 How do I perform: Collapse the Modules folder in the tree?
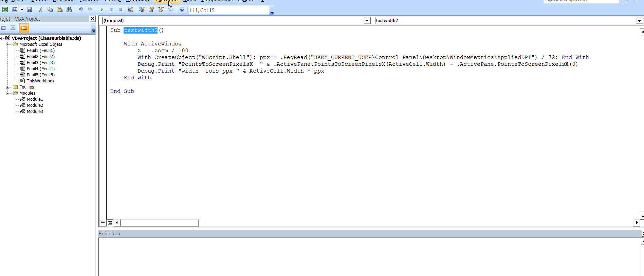click(x=7, y=93)
